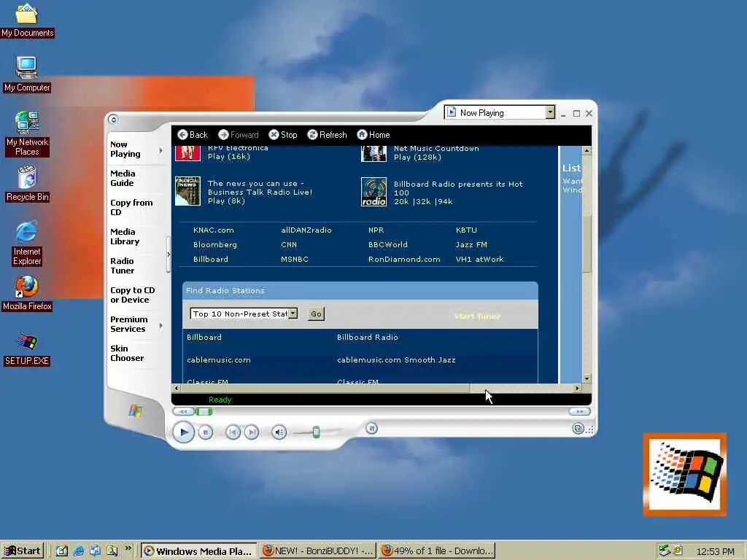The height and width of the screenshot is (560, 747).
Task: Click the Forward navigation button
Action: coord(239,135)
